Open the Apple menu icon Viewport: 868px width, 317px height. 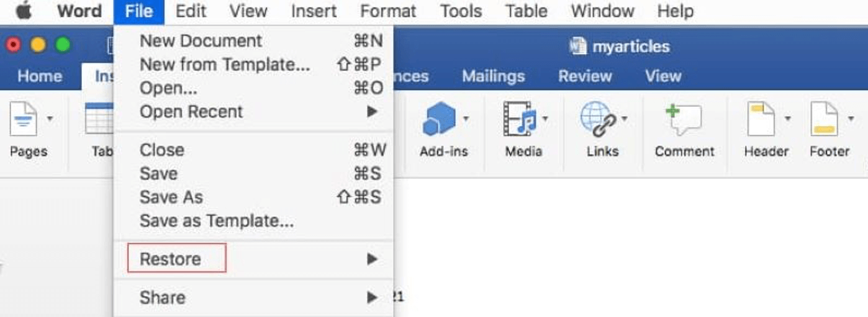[x=24, y=11]
